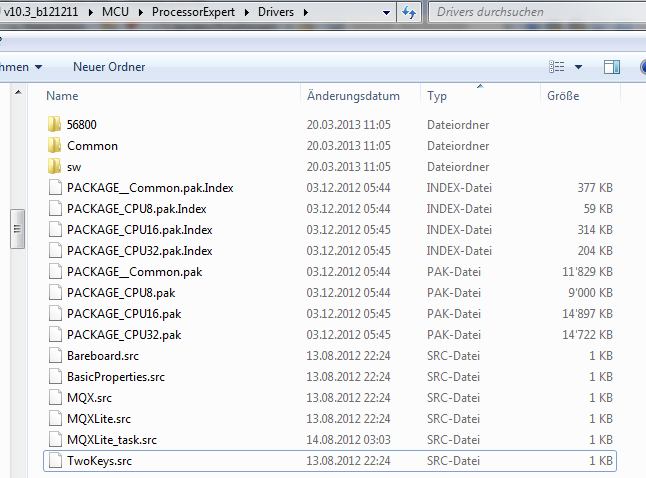
Task: Select the file name PACKAGE_CPU32.pak
Action: pyautogui.click(x=124, y=335)
